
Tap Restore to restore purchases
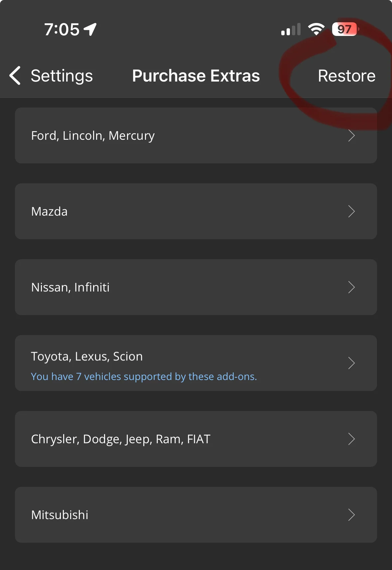[x=347, y=76]
